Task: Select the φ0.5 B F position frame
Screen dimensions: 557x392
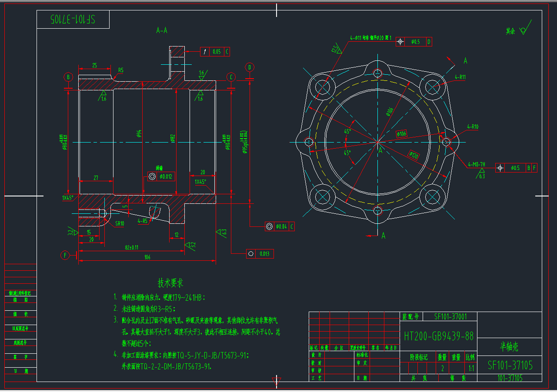Action: [515, 168]
